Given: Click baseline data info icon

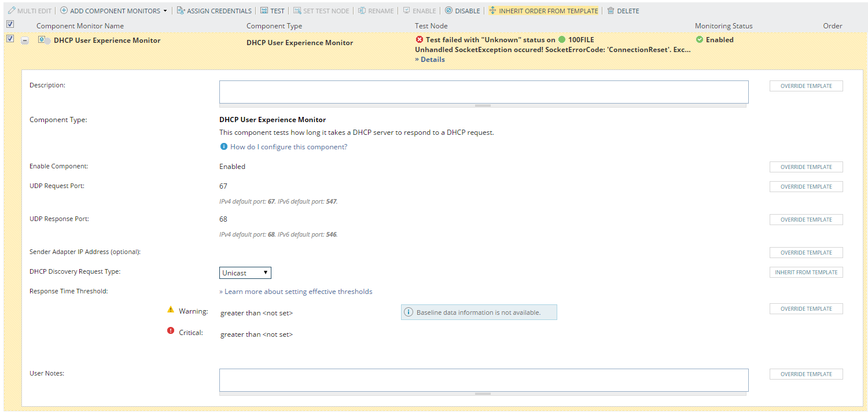Looking at the screenshot, I should click(x=409, y=312).
